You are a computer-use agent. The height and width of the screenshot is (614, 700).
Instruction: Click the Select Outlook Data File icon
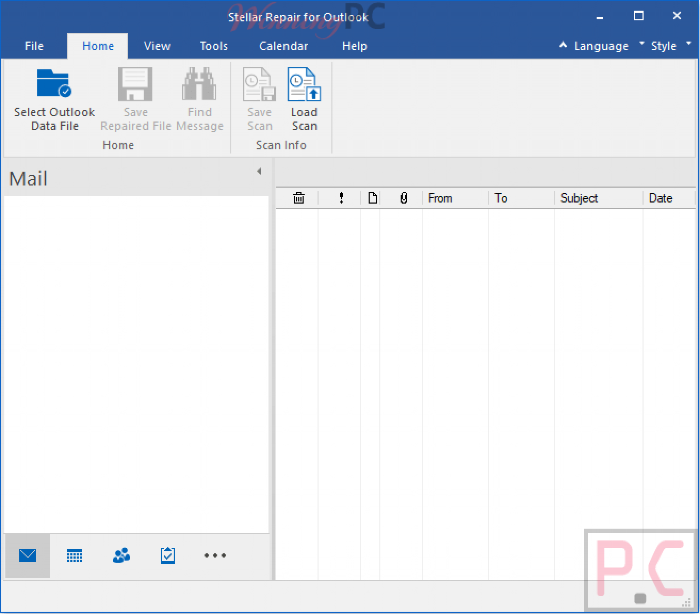coord(54,83)
